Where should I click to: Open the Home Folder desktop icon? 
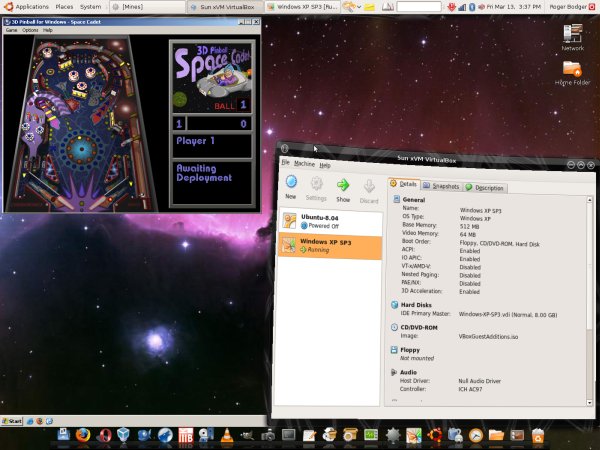point(572,73)
